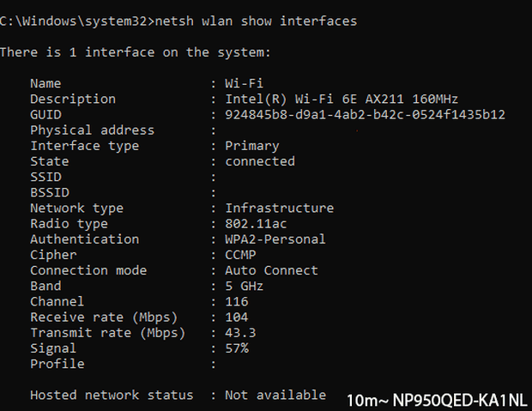Click the WPA2-Personal authentication value
This screenshot has height=411, width=532.
[275, 239]
